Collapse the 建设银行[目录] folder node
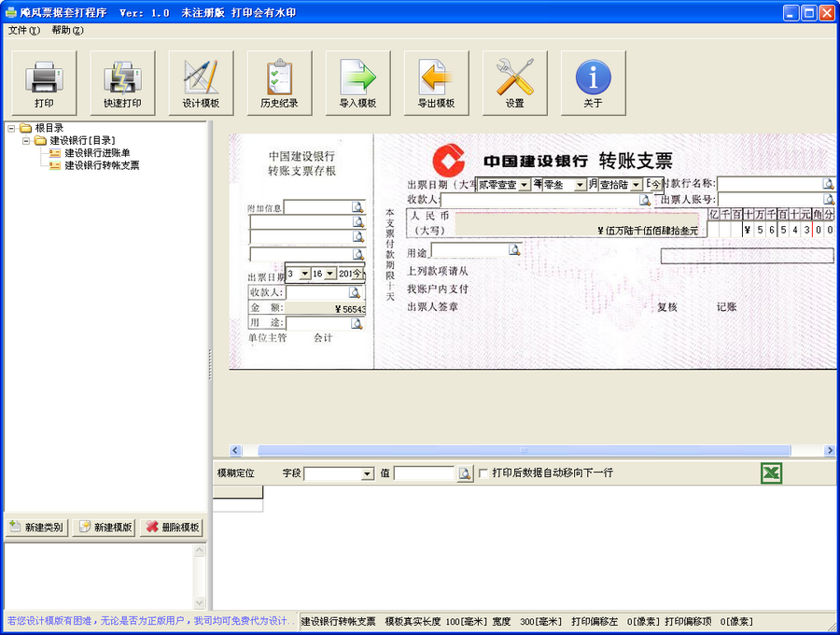Viewport: 840px width, 635px height. tap(26, 141)
